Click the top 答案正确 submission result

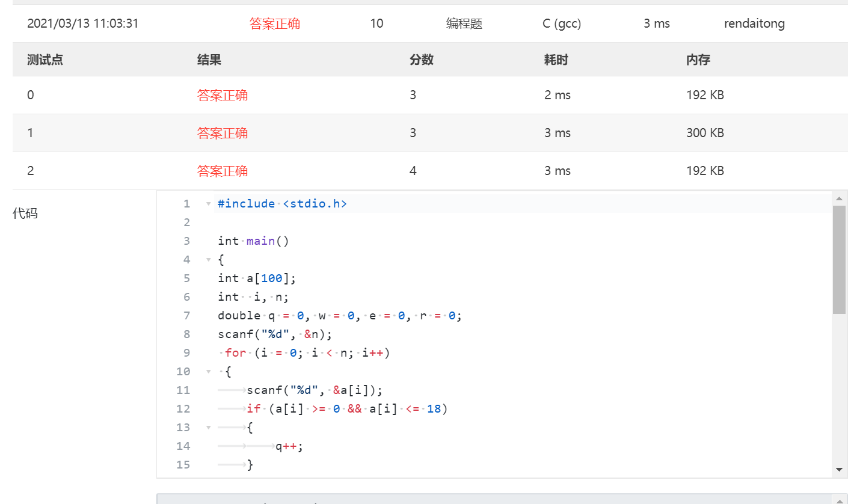click(275, 23)
